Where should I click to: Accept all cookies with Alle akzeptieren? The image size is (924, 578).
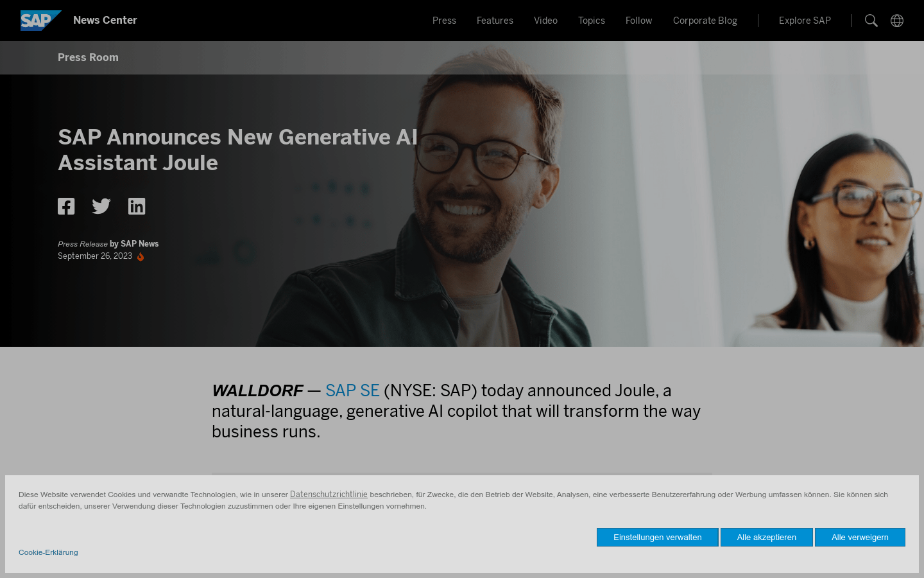(x=766, y=538)
